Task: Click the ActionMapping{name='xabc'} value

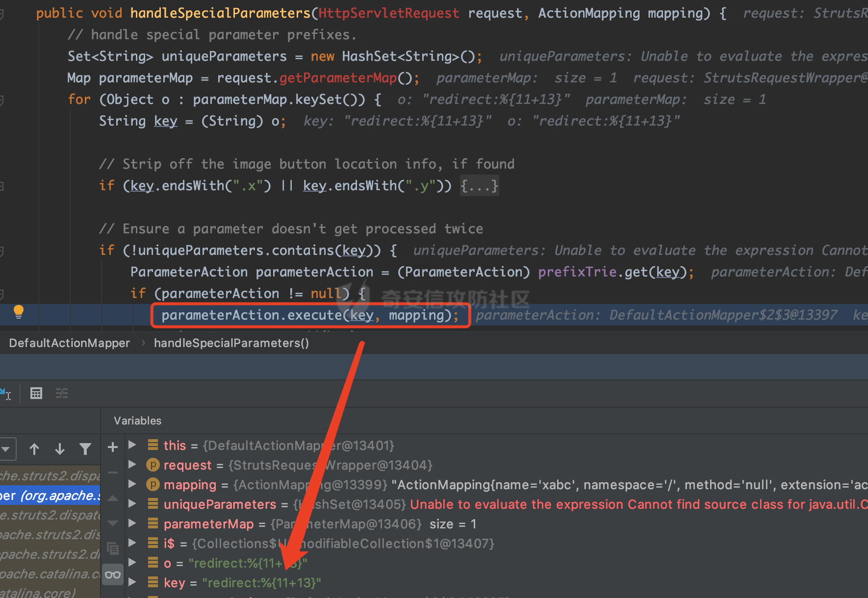Action: point(629,485)
